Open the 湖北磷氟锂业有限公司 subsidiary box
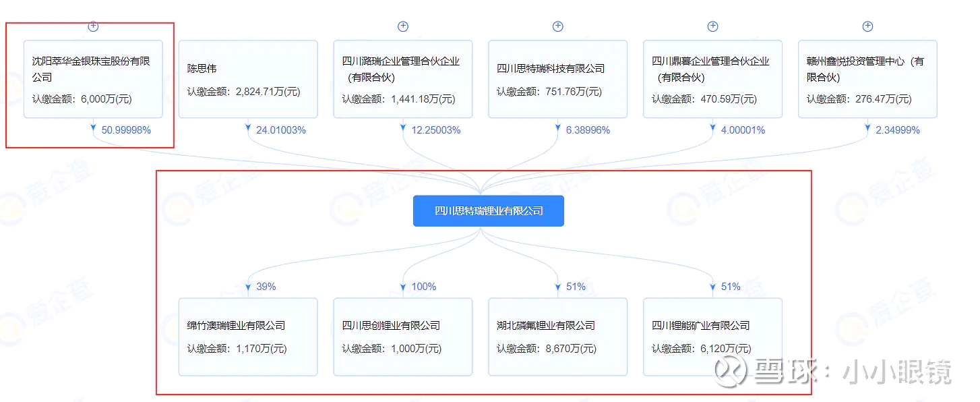Image resolution: width=980 pixels, height=402 pixels. (x=557, y=337)
